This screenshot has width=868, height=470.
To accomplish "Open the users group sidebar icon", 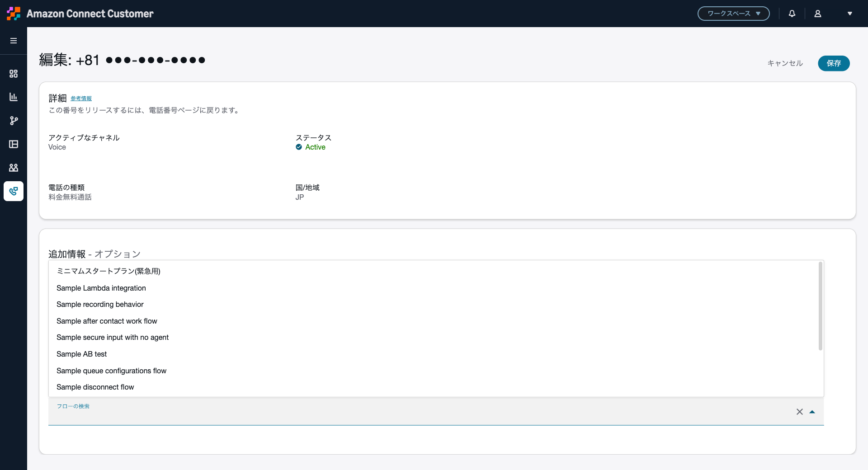I will click(x=14, y=168).
